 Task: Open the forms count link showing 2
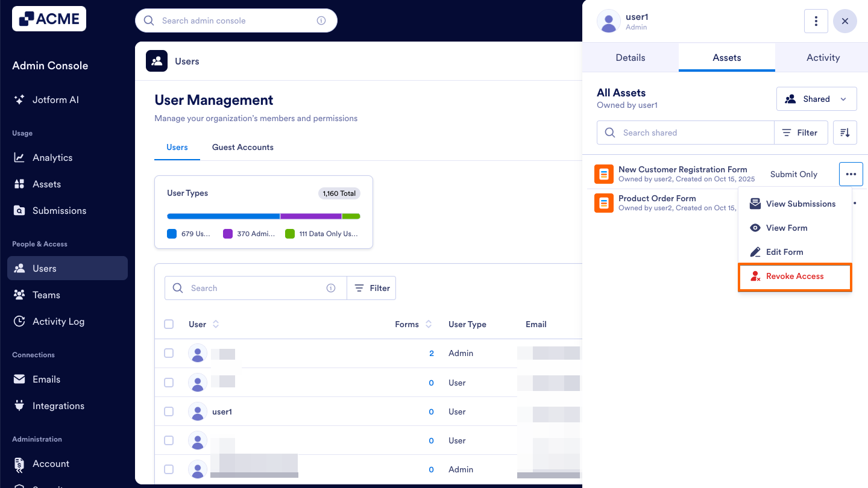pyautogui.click(x=431, y=353)
